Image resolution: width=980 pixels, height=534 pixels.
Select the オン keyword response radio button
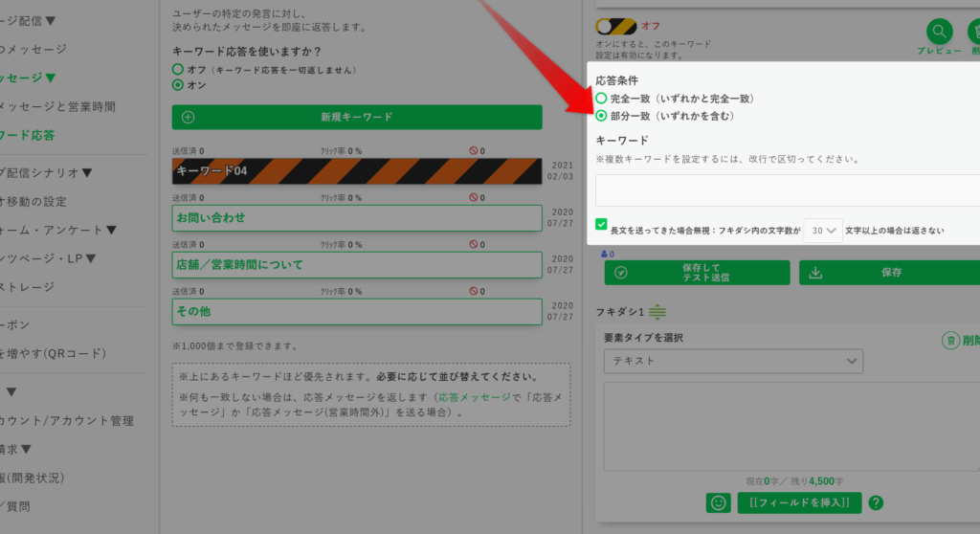point(178,85)
